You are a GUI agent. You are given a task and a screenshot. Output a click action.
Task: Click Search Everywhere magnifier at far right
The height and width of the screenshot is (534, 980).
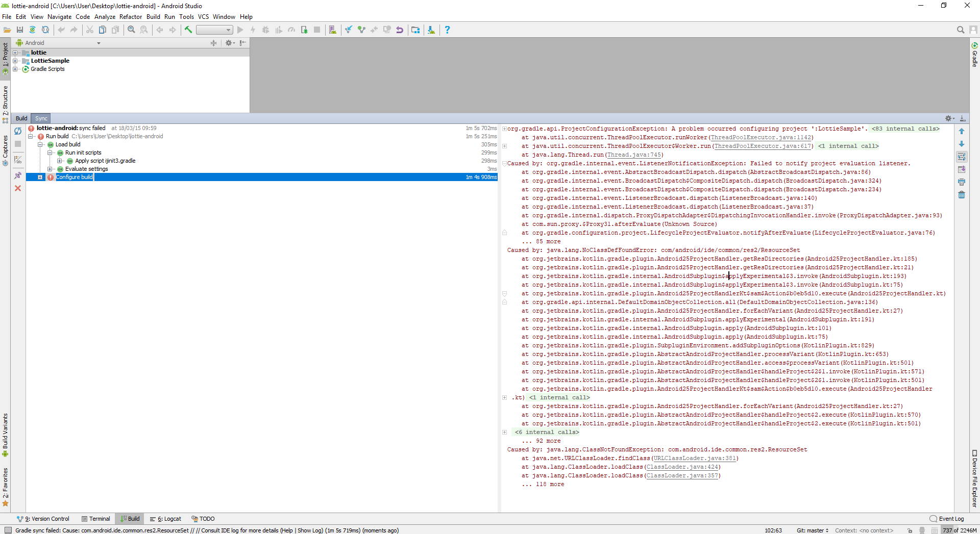coord(961,30)
